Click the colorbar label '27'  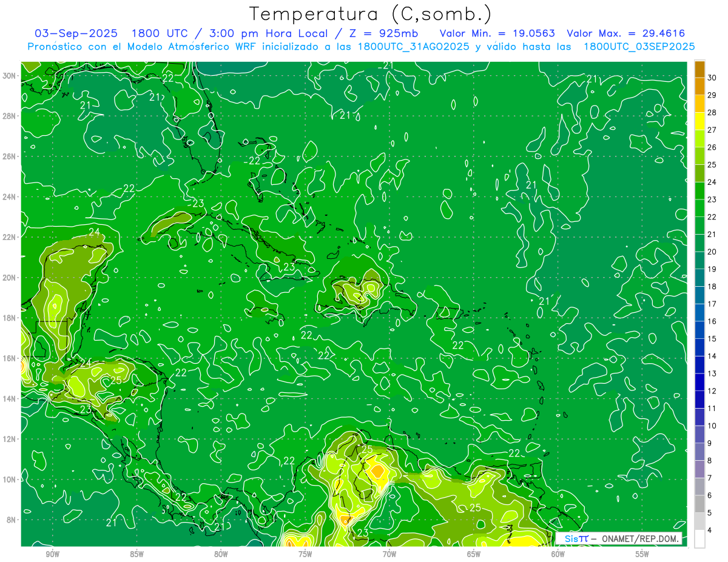click(712, 130)
